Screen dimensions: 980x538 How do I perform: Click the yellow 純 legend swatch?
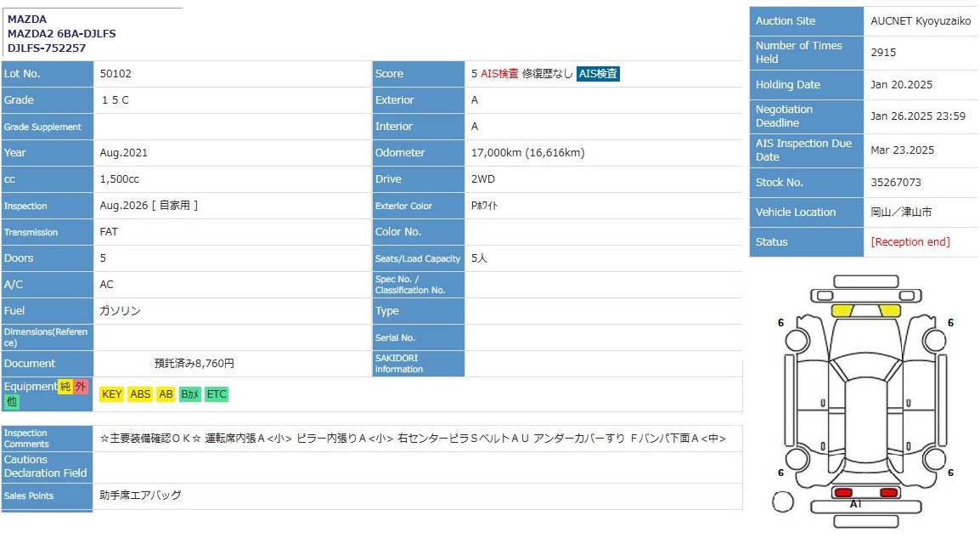[65, 387]
